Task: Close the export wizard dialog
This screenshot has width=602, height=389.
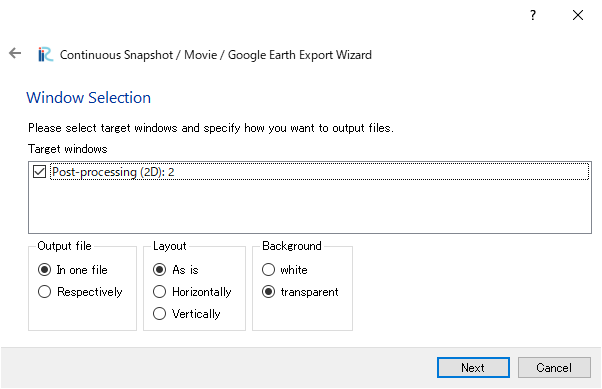Action: (578, 15)
